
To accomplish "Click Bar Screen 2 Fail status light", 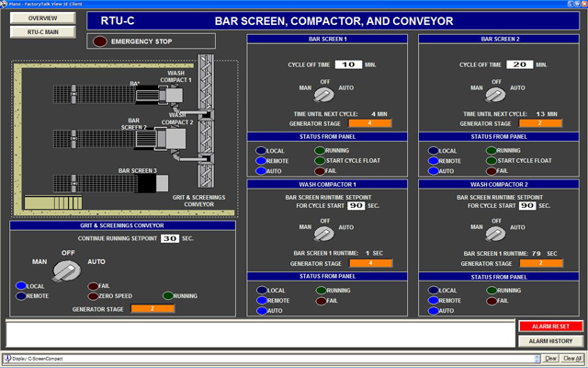I will point(491,170).
